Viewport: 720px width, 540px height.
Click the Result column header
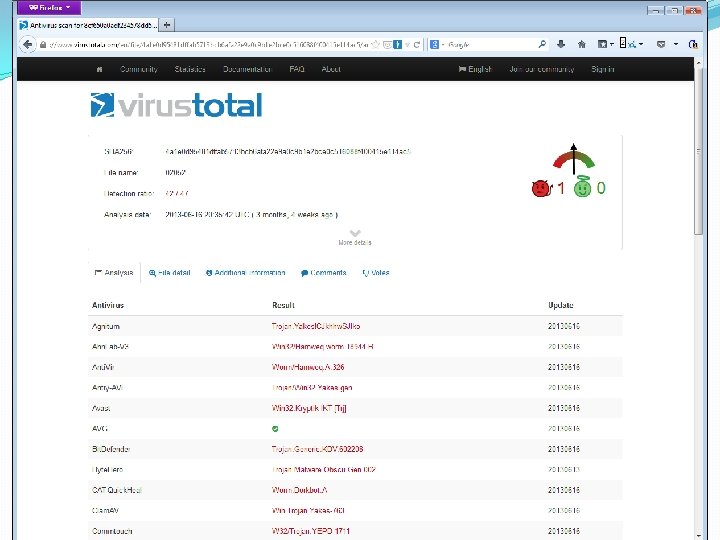tap(283, 305)
